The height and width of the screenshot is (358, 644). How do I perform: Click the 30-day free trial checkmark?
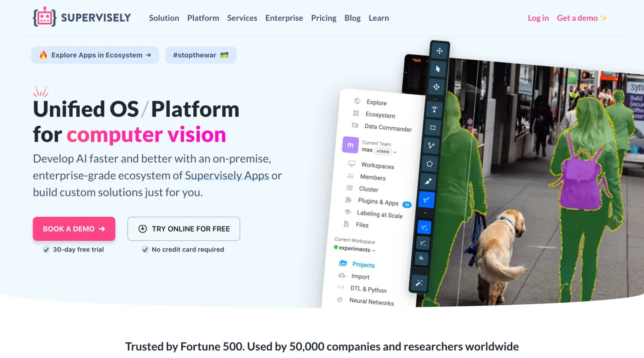[x=46, y=250]
